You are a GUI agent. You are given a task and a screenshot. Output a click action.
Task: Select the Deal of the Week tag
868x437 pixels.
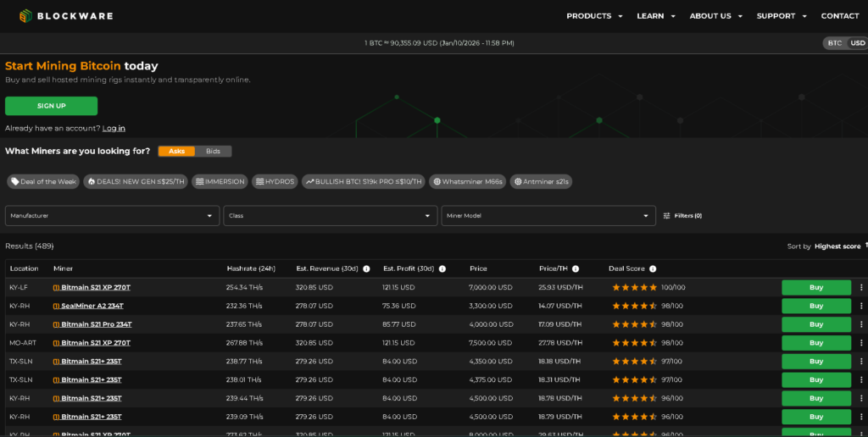(44, 181)
